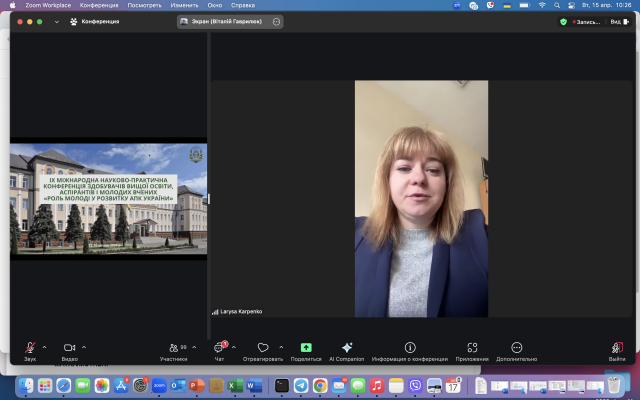Open the Zoom Workplace menu
Image resolution: width=640 pixels, height=400 pixels.
48,5
